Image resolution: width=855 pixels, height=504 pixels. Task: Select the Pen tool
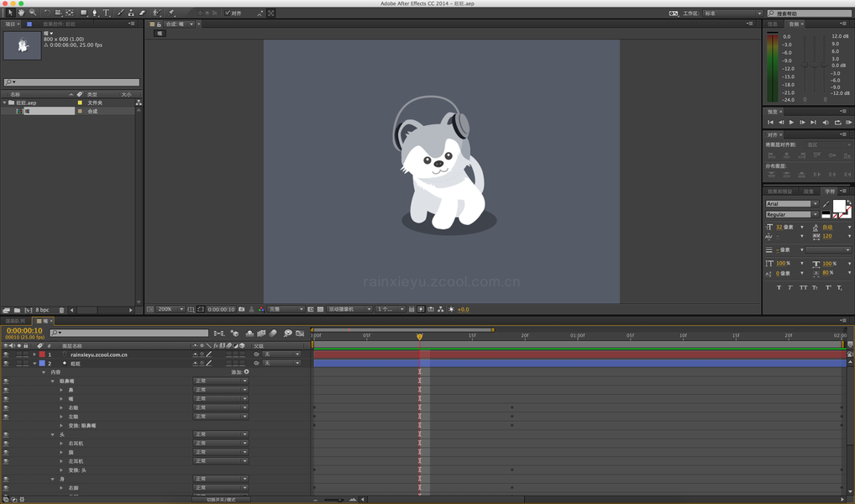click(95, 13)
